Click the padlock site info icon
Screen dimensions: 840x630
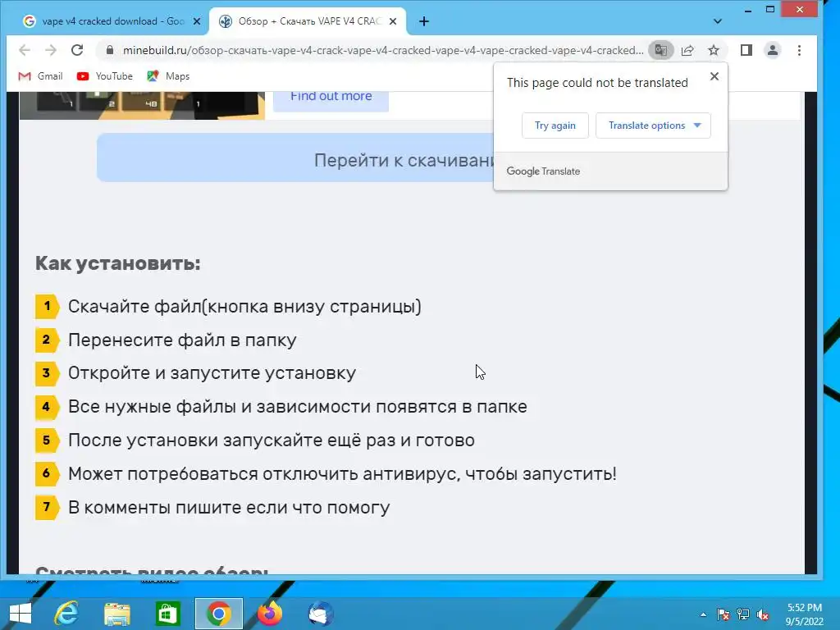(x=110, y=50)
